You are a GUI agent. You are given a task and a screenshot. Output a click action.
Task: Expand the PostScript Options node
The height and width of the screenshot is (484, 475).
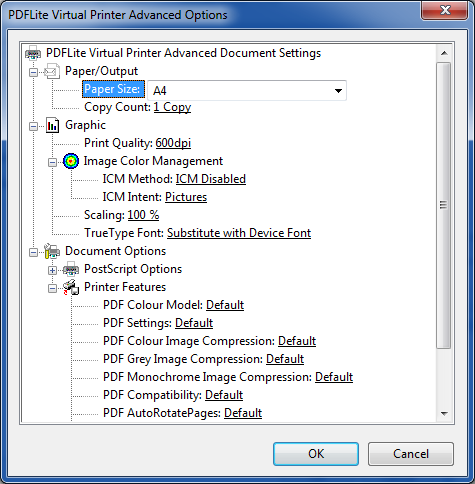(x=52, y=270)
